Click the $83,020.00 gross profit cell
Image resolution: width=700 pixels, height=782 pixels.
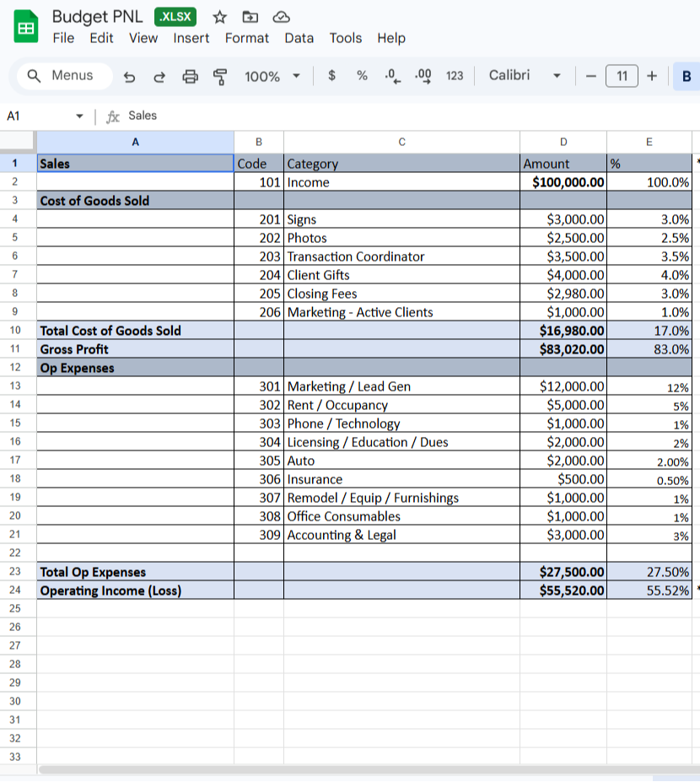[563, 349]
